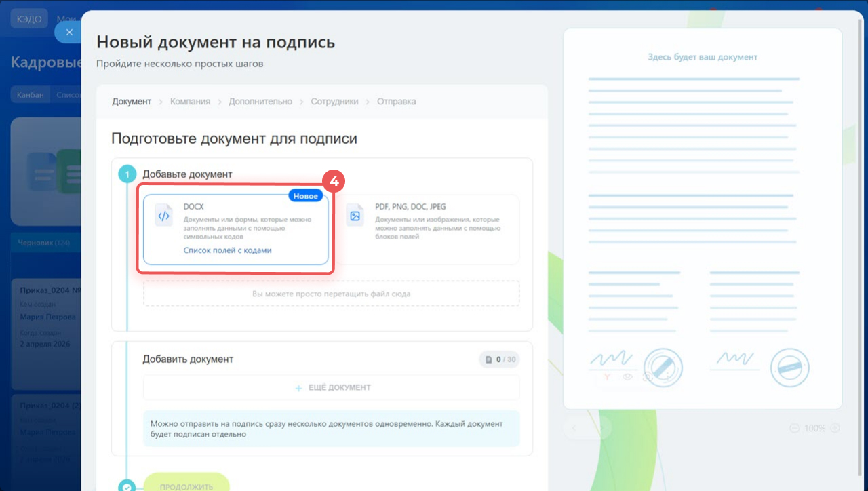
Task: Go to the Дополнительно step
Action: [260, 102]
